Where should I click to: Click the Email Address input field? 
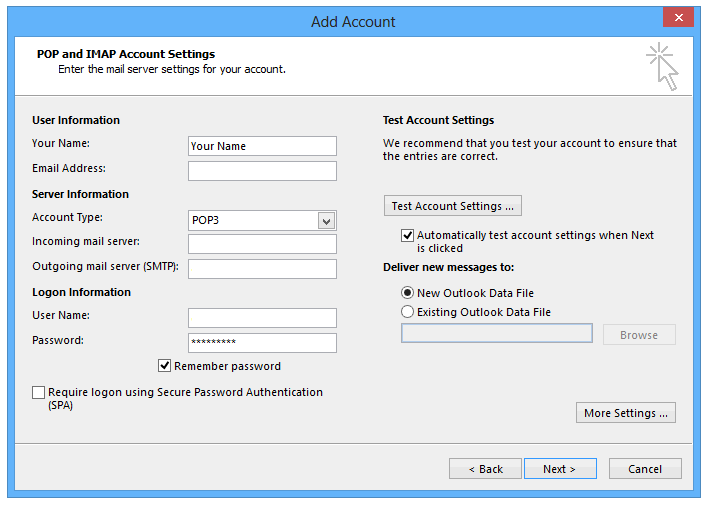(262, 171)
